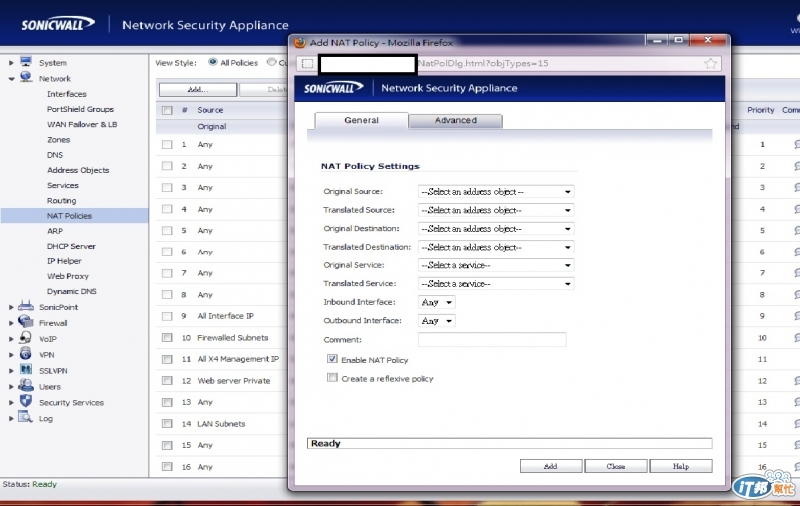
Task: Click the Firefox logo in dialog title bar
Action: 300,43
